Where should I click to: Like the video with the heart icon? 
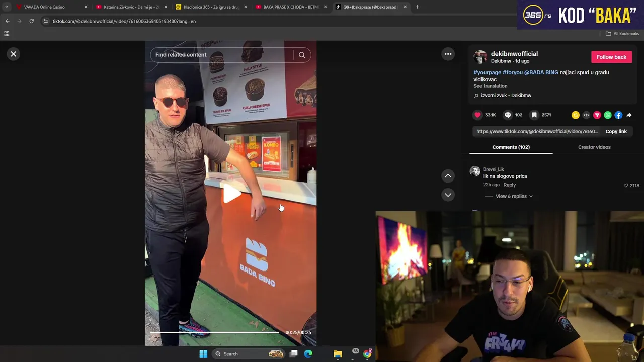click(477, 115)
